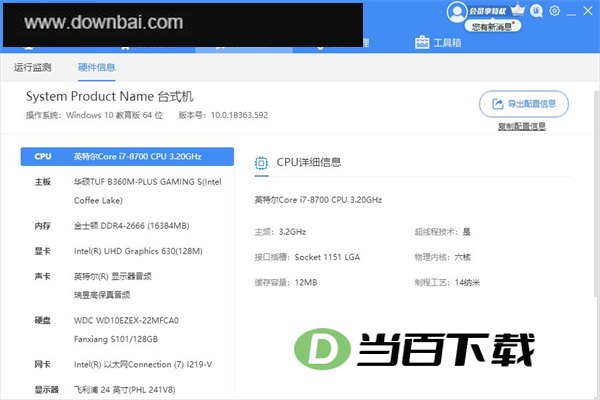Image resolution: width=600 pixels, height=400 pixels.
Task: Select the 硬件信息 tab
Action: pos(96,67)
